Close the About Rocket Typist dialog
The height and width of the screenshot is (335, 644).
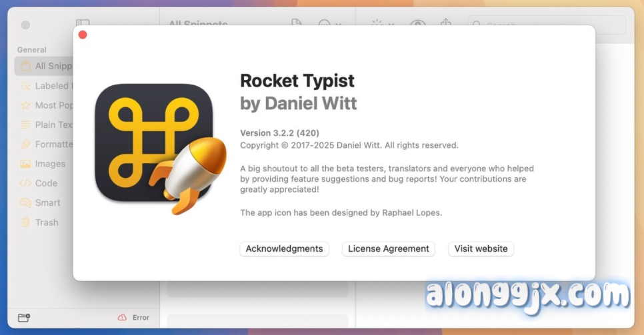pos(83,35)
